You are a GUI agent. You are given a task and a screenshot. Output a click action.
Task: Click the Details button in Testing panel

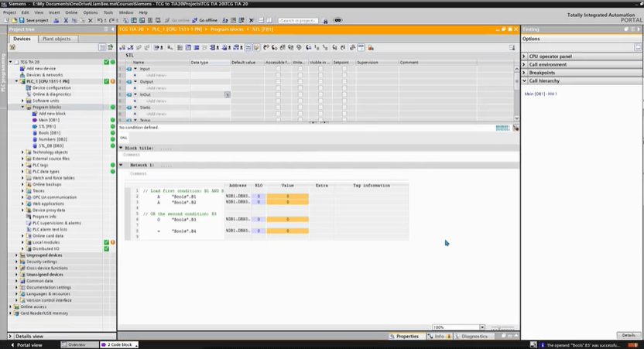[628, 335]
